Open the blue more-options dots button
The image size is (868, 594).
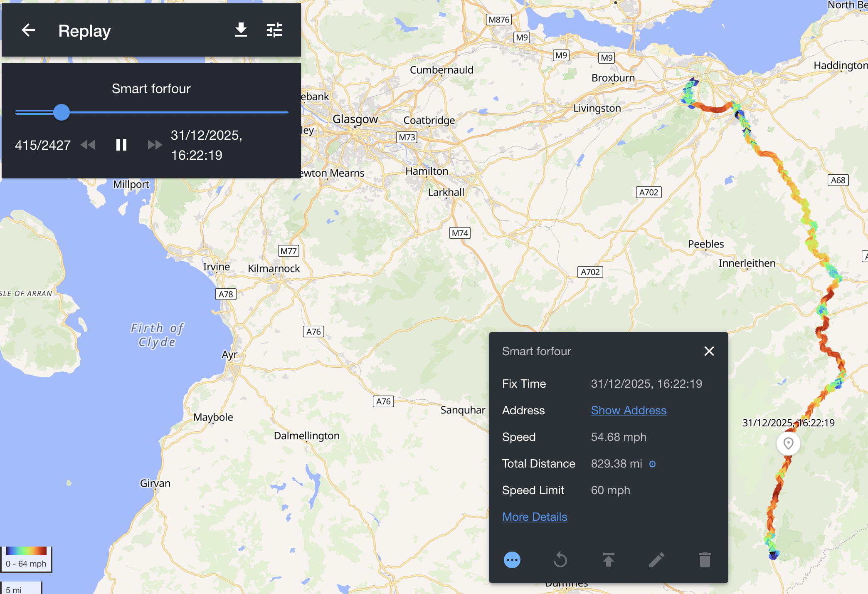coord(512,560)
